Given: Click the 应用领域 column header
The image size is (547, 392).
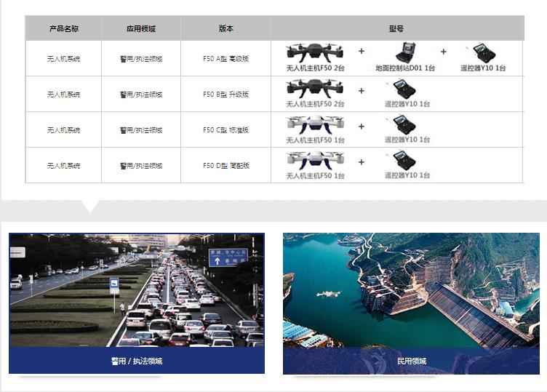Looking at the screenshot, I should point(140,28).
